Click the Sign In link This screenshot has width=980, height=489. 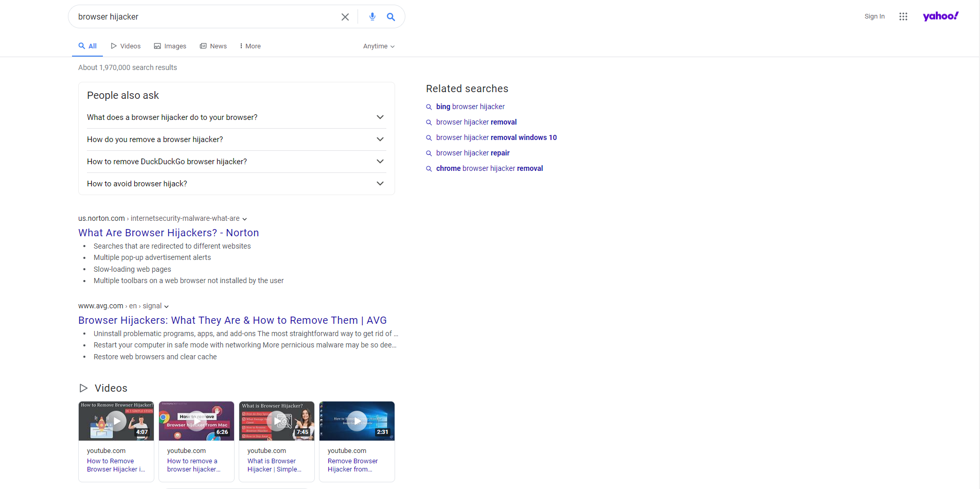tap(875, 16)
